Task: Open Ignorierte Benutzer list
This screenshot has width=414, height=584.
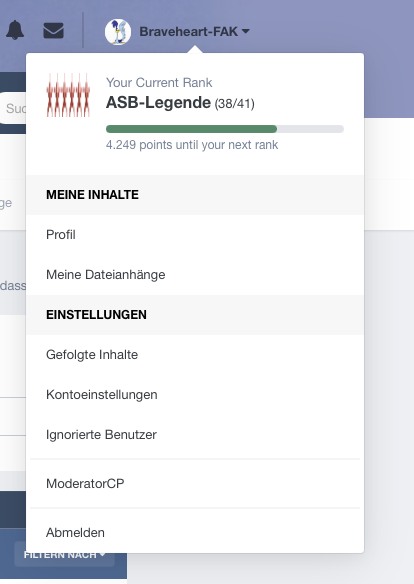Action: 195,435
